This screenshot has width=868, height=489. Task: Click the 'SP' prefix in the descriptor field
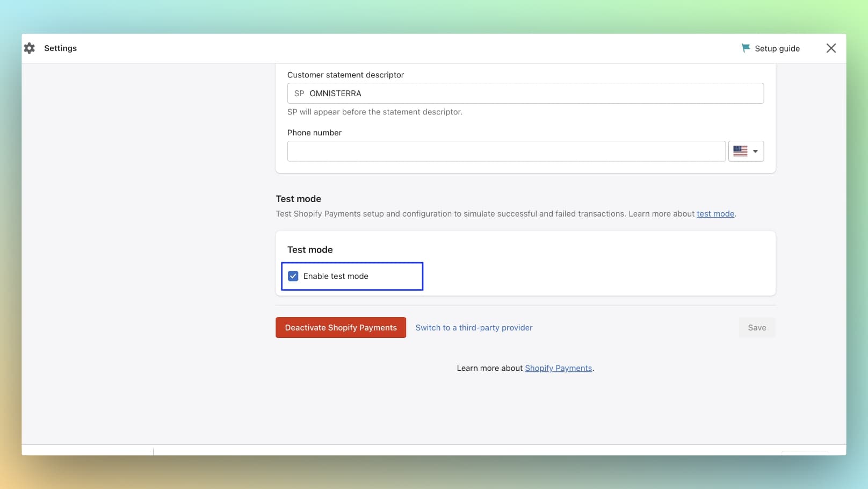[299, 94]
